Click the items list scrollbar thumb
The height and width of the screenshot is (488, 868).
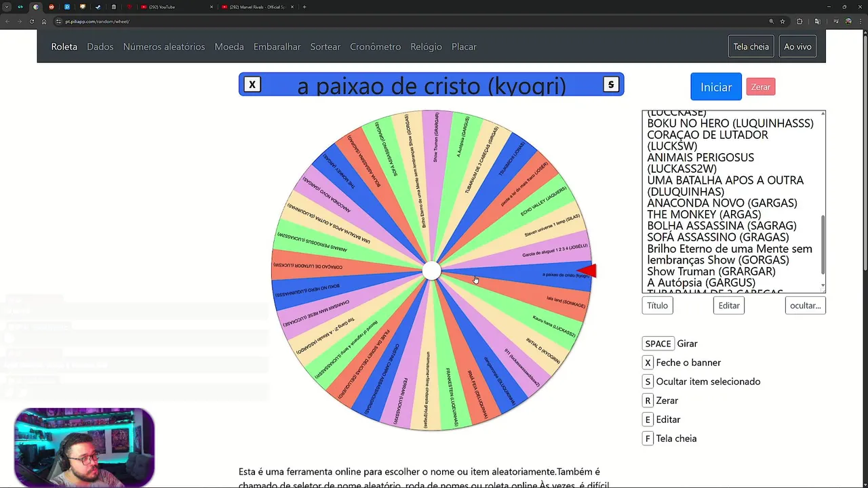pos(823,244)
